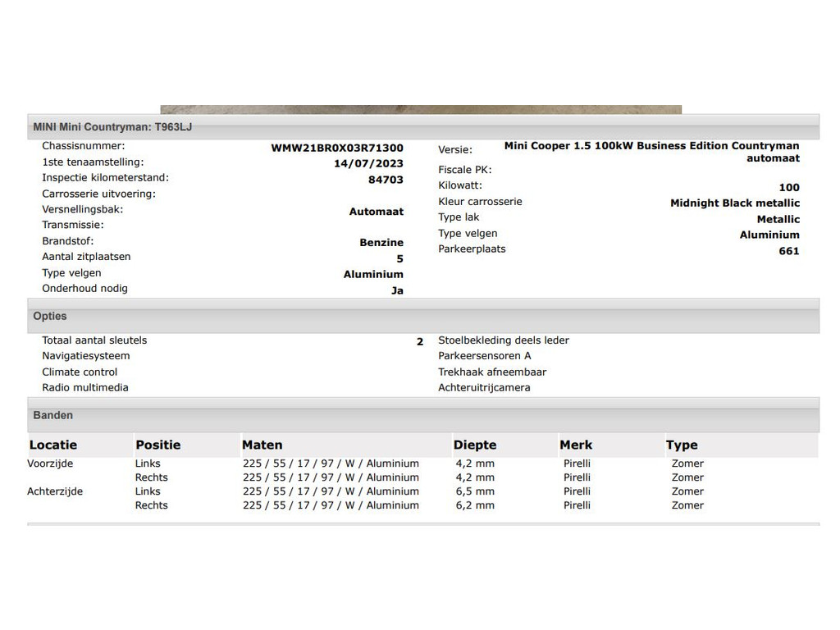Click the odometer value 84703

tap(386, 180)
